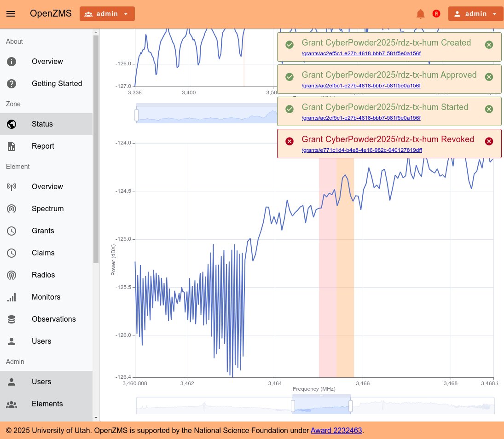Click the green check icon on Started notification
This screenshot has height=439, width=504.
pyautogui.click(x=290, y=109)
